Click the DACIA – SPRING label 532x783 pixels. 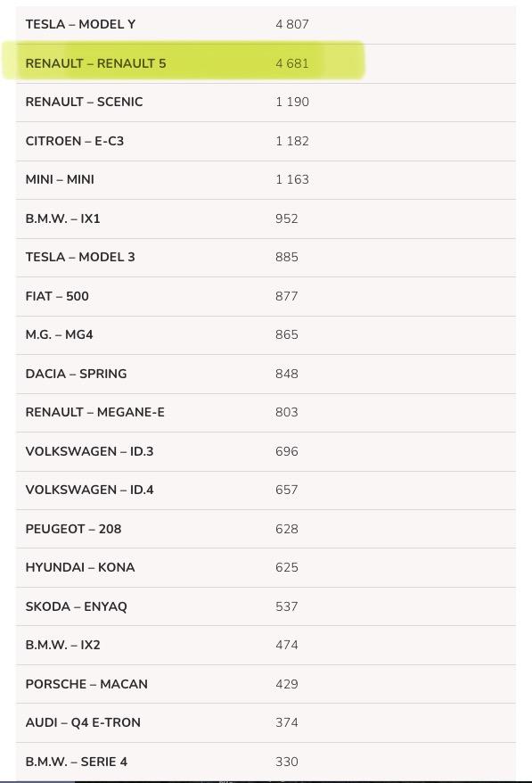click(76, 374)
